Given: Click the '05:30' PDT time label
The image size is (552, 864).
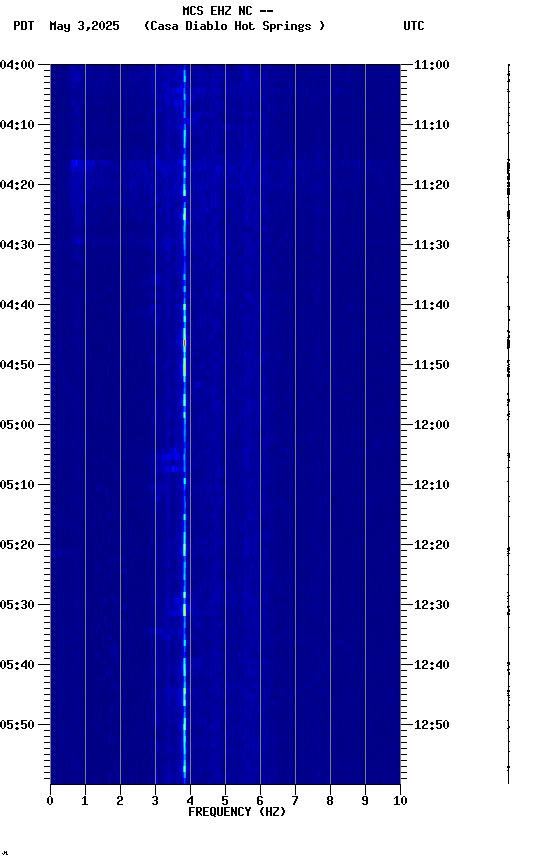Looking at the screenshot, I should click(17, 605).
